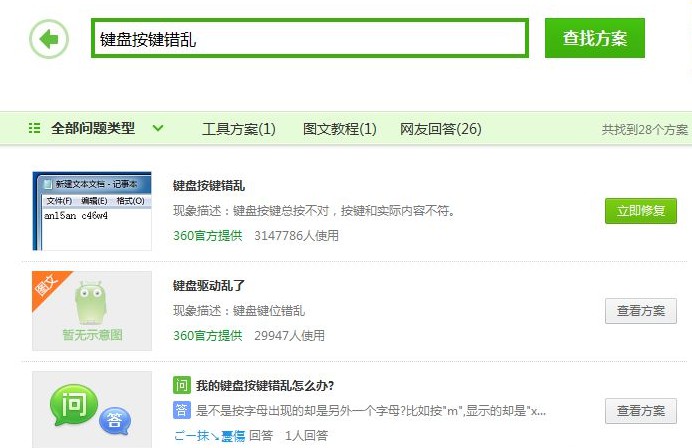Click 查看方案 for 键盘驱动乱了

coord(640,311)
